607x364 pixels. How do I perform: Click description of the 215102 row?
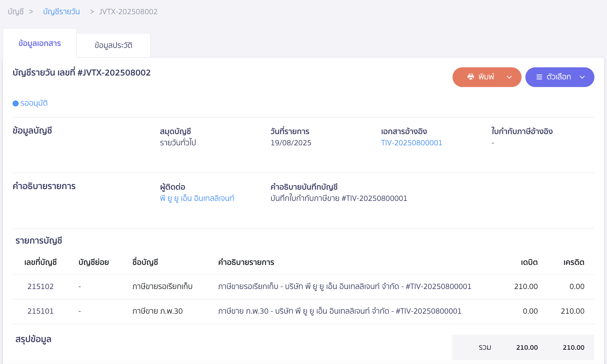(345, 287)
